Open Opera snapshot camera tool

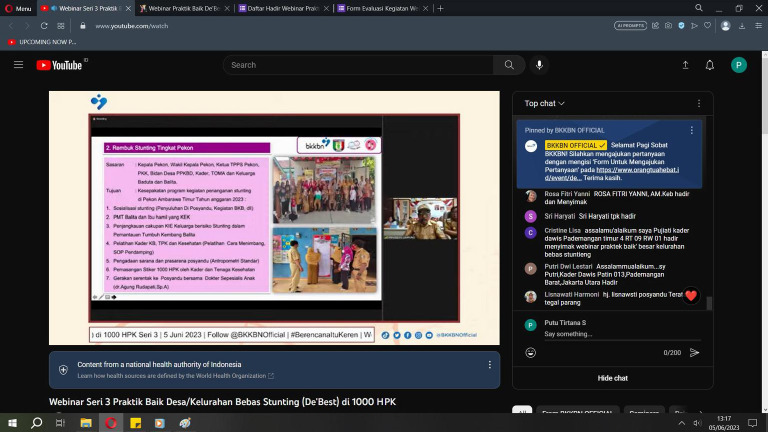tap(668, 25)
